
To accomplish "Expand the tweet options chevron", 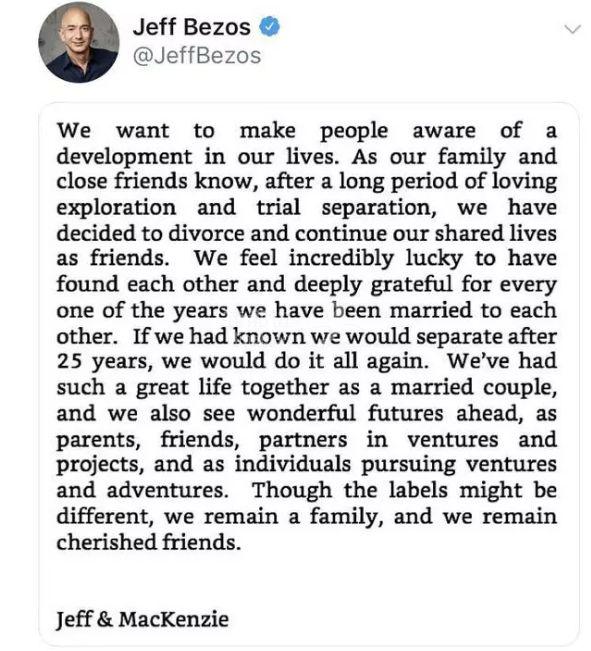I will click(x=573, y=29).
